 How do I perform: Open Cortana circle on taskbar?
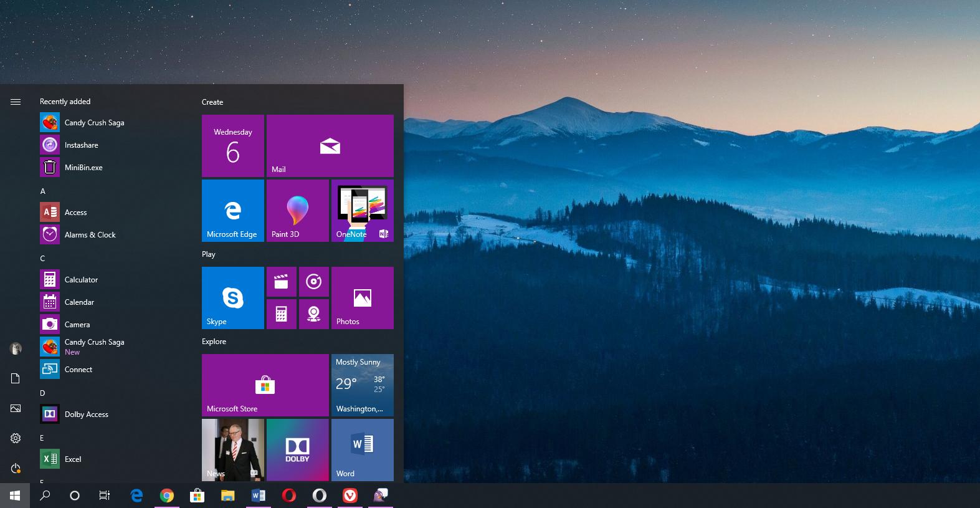pos(75,496)
